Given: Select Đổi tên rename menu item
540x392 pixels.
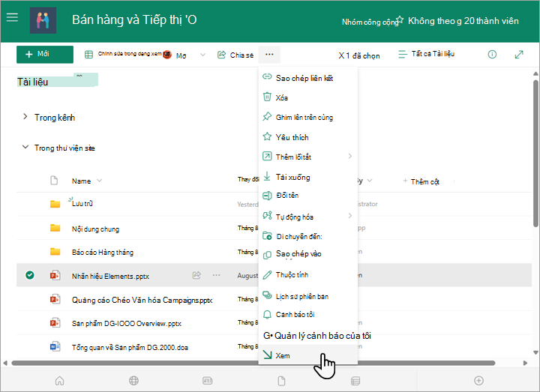Looking at the screenshot, I should (308, 196).
